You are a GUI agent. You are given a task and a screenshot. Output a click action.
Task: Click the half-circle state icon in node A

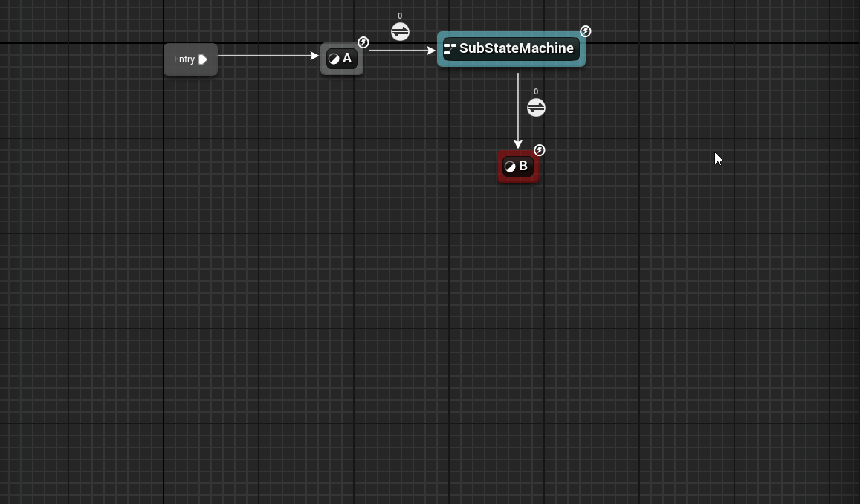334,59
